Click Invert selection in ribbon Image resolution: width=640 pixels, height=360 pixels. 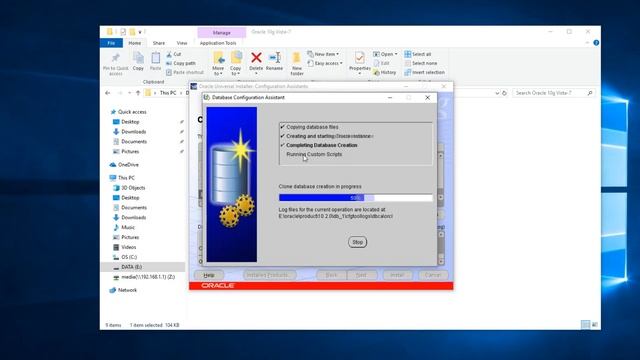[x=424, y=72]
